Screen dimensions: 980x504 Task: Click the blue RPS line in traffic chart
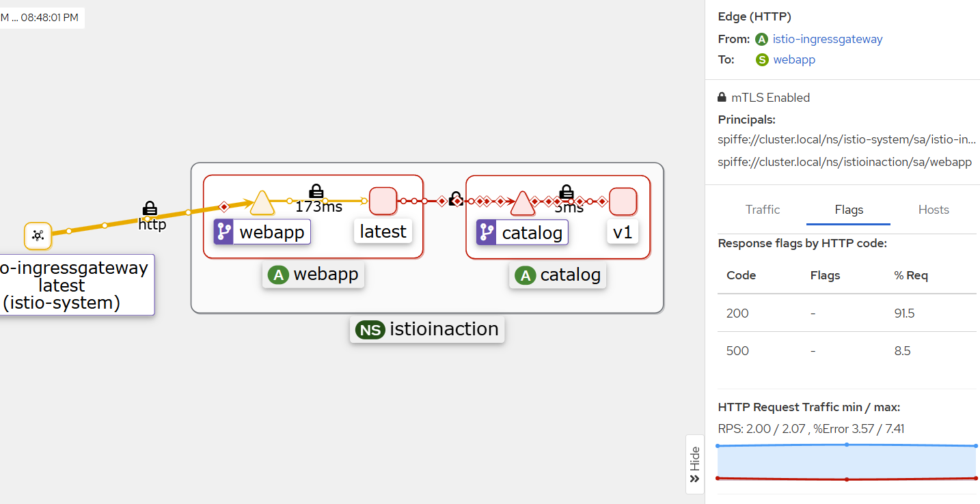847,445
